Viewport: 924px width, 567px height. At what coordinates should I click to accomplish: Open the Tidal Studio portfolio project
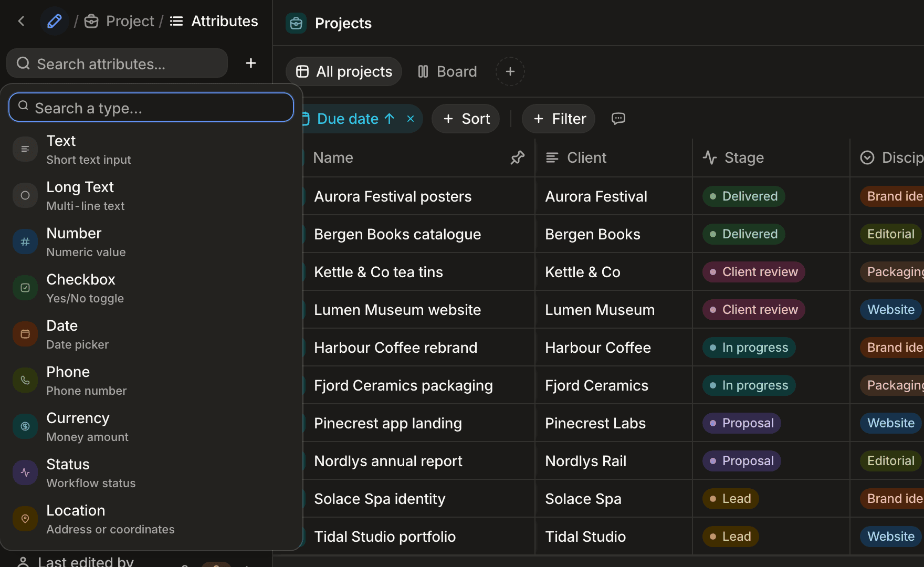(385, 537)
